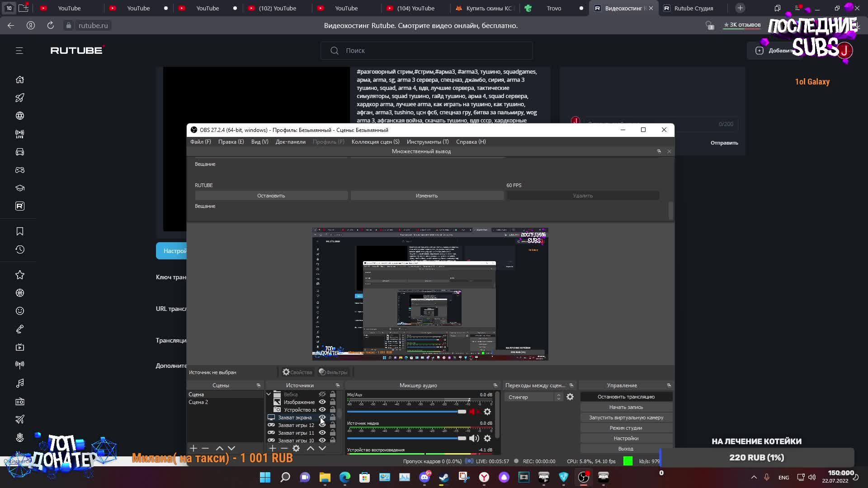
Task: Collapse the Вебка group in sources
Action: click(x=269, y=394)
